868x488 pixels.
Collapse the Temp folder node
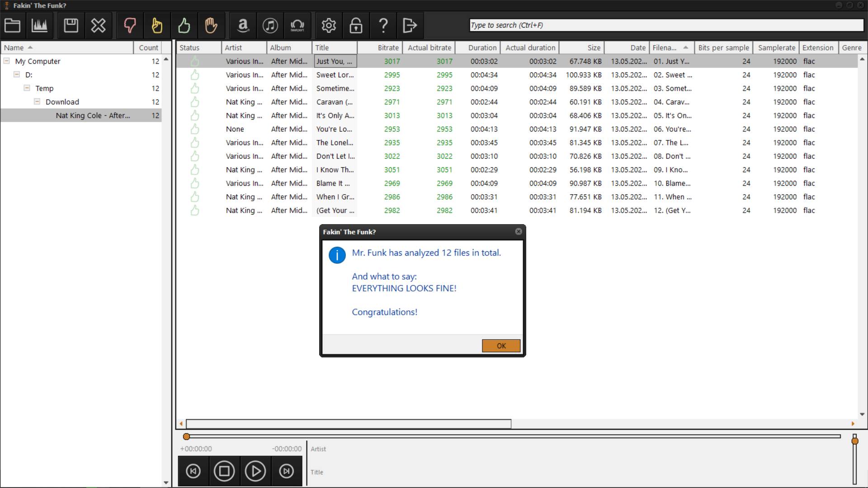click(27, 88)
